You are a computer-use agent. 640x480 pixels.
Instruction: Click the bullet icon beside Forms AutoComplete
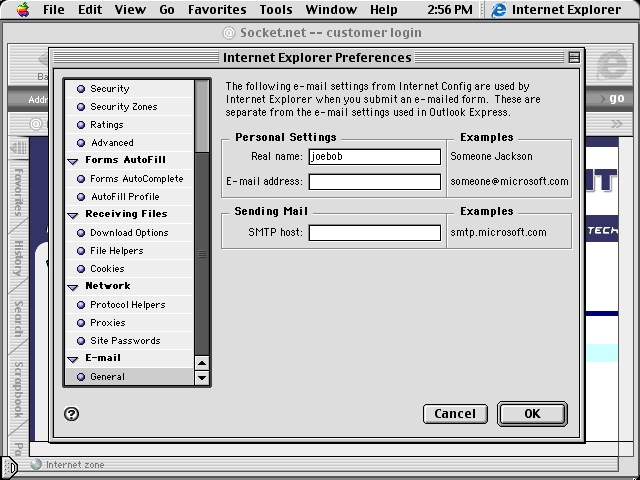pos(81,179)
